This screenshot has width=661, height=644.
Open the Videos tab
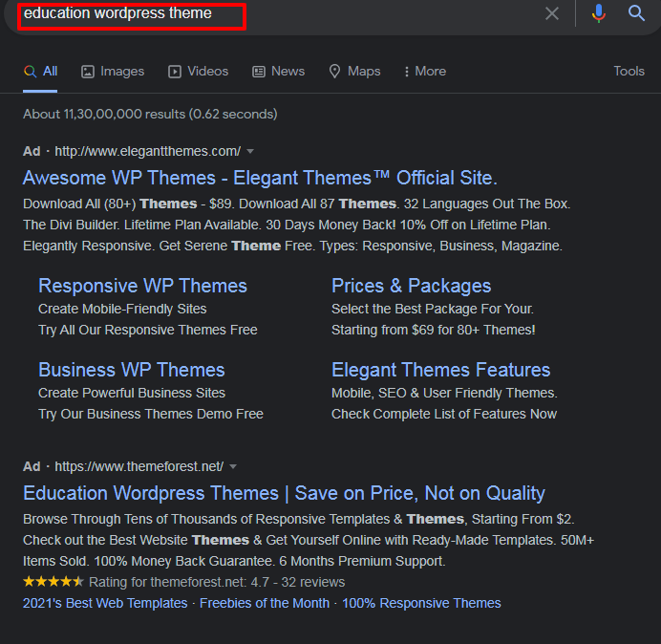pos(198,72)
